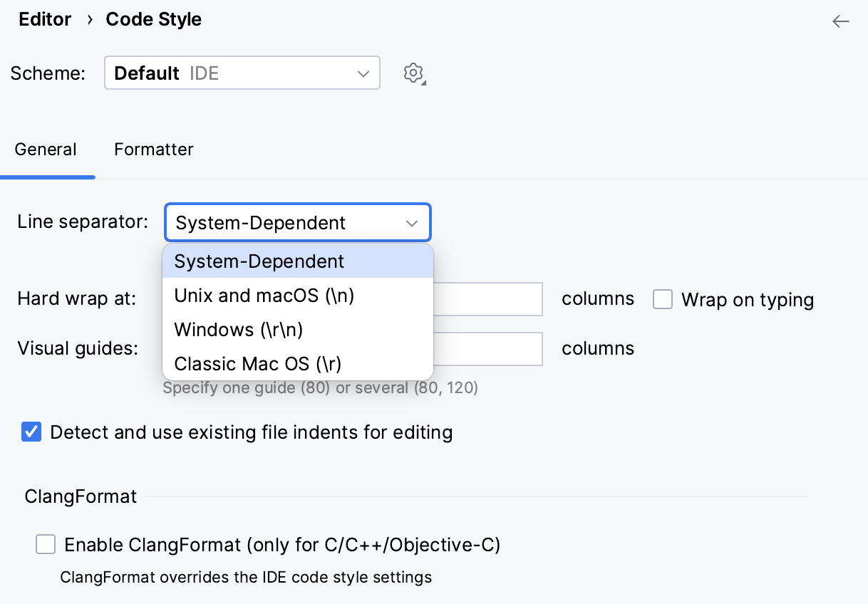The width and height of the screenshot is (868, 604).
Task: Click the Visual guides input field
Action: [x=492, y=349]
